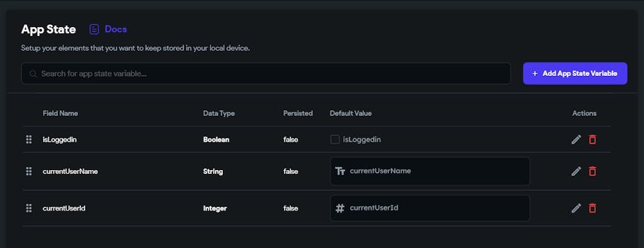
Task: Focus the app state variable search field
Action: pyautogui.click(x=266, y=73)
